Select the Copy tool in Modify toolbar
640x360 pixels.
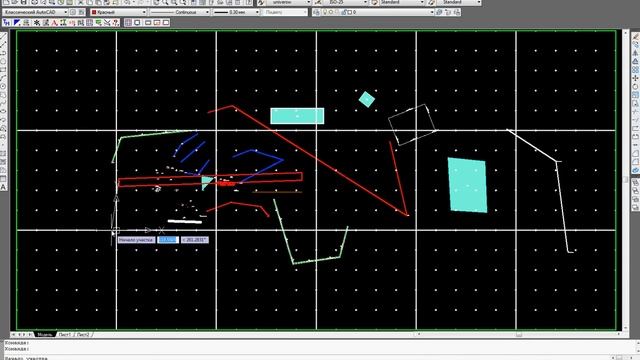(x=636, y=44)
